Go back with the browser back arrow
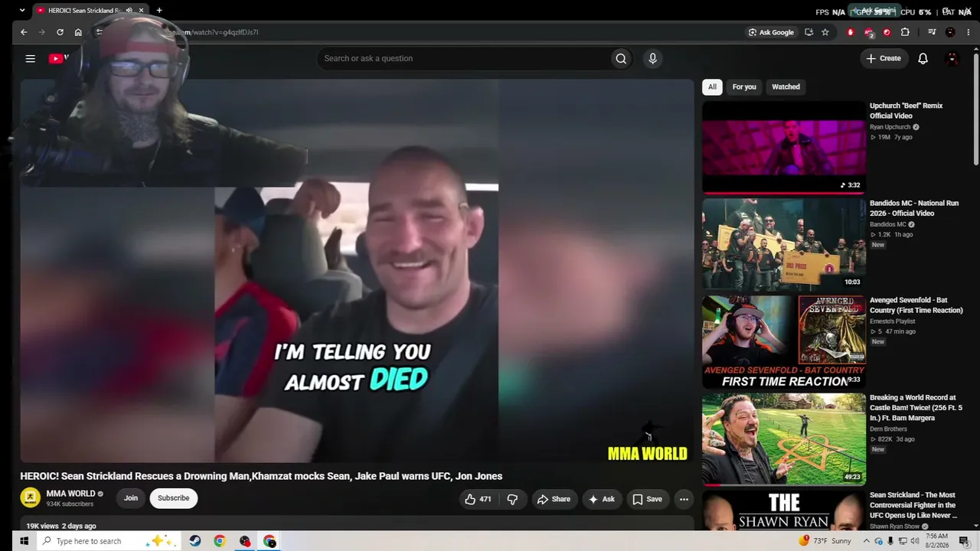The image size is (980, 551). point(24,32)
